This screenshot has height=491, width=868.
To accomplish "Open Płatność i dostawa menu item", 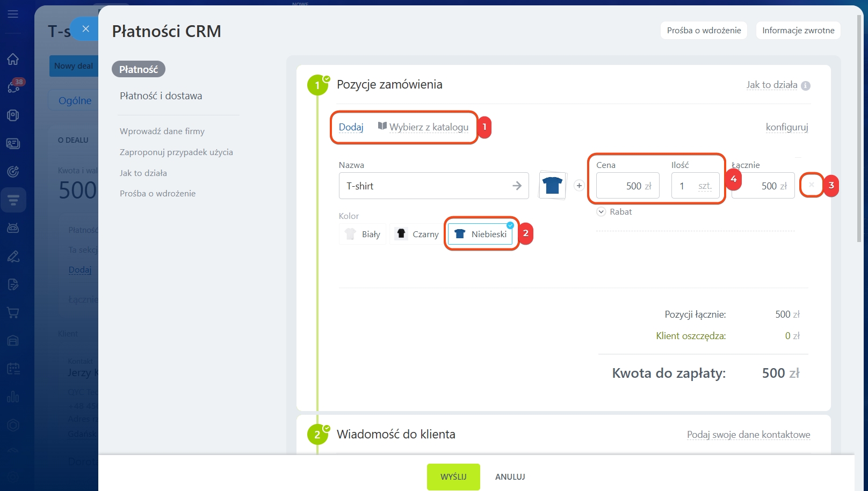I will (x=161, y=96).
